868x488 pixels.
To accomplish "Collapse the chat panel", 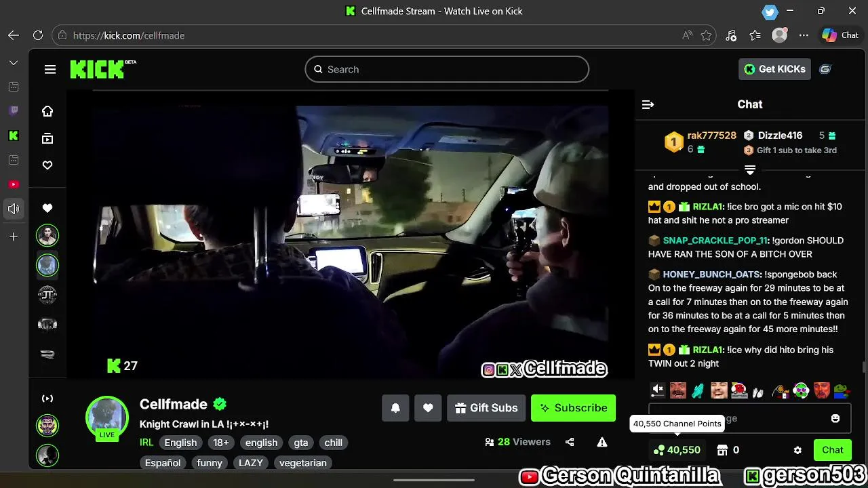I will pyautogui.click(x=648, y=104).
